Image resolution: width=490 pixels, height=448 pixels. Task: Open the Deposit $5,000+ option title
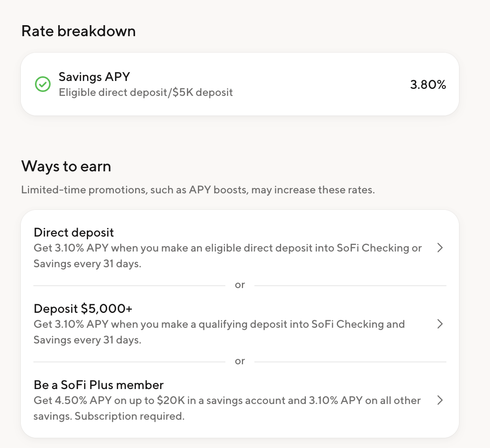(83, 308)
